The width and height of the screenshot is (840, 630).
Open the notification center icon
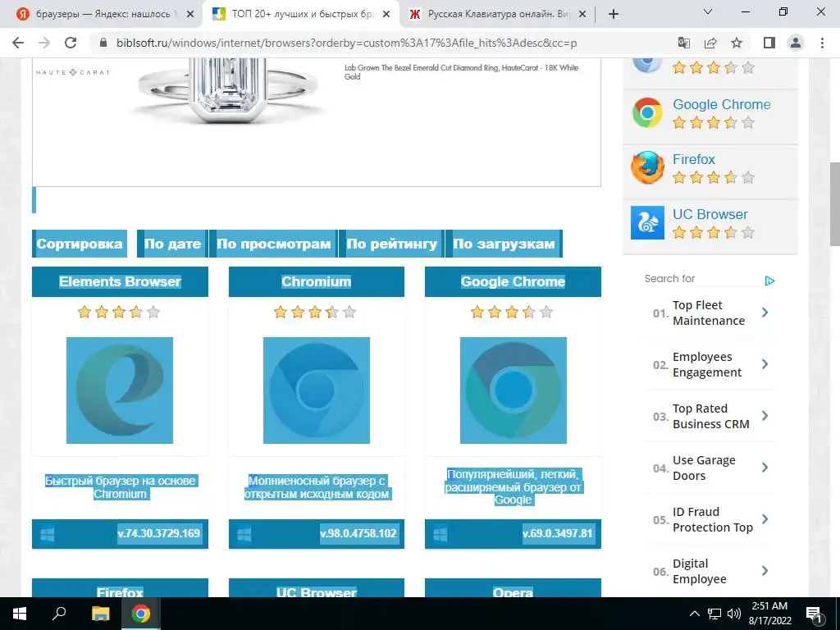click(815, 614)
